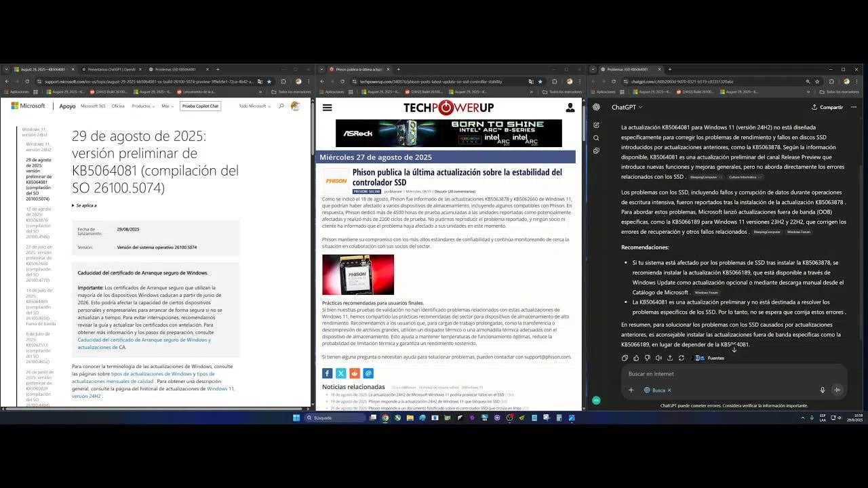
Task: Open search chats icon in ChatGPT sidebar
Action: pos(596,138)
